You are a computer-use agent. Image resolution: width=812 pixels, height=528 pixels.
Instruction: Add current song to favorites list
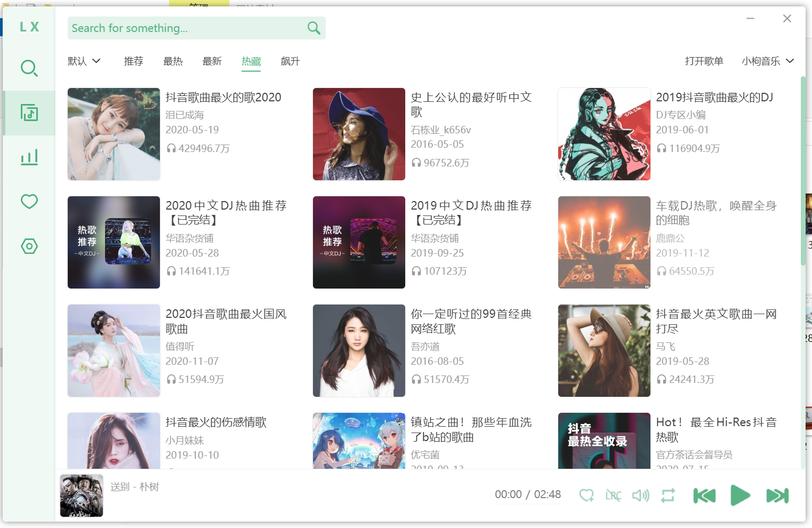[586, 495]
